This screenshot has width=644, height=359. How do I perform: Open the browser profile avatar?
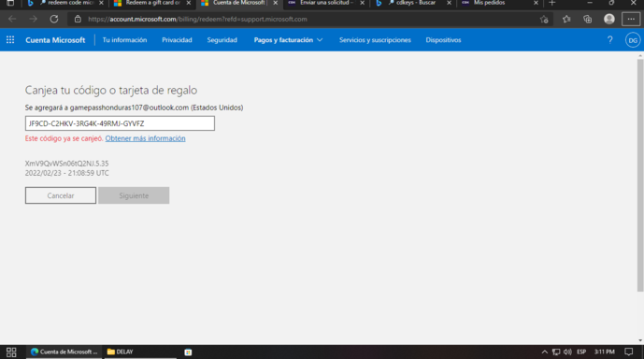609,19
